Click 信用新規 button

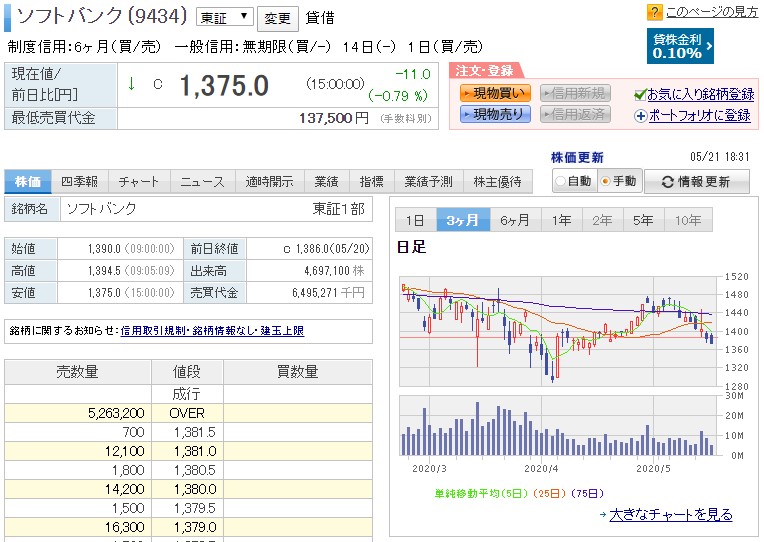coord(575,93)
